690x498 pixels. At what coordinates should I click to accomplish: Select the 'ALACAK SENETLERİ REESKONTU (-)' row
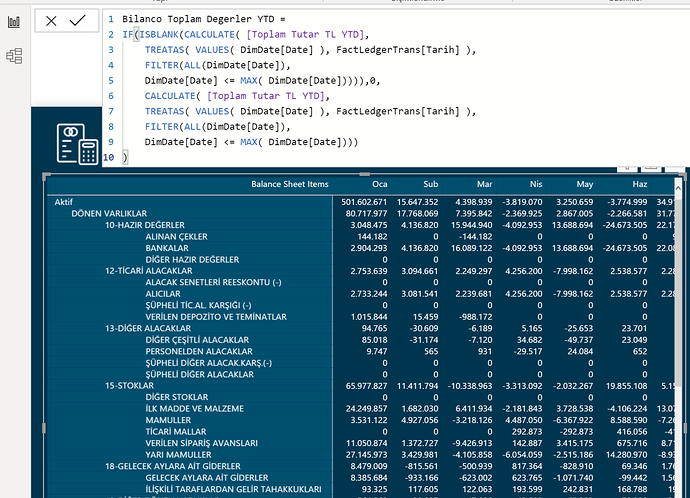(213, 282)
